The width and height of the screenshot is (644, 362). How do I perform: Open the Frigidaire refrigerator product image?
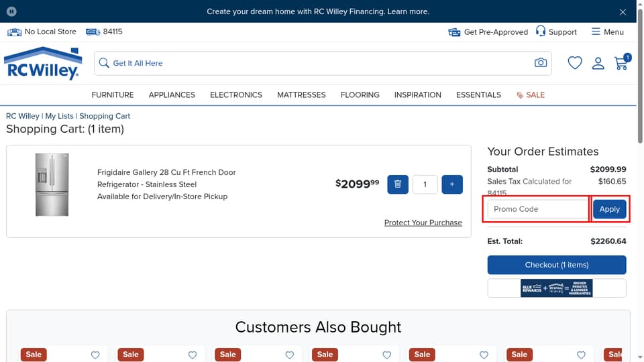(52, 185)
